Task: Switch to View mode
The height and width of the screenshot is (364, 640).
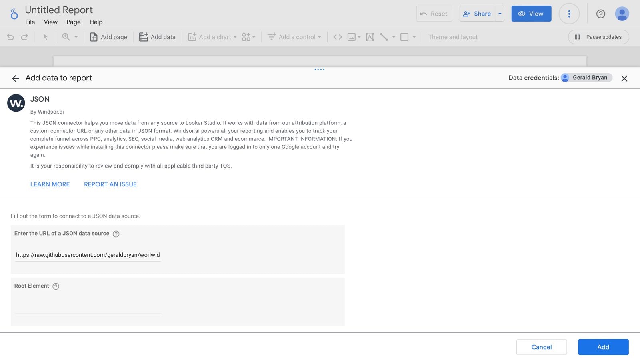Action: click(x=531, y=14)
